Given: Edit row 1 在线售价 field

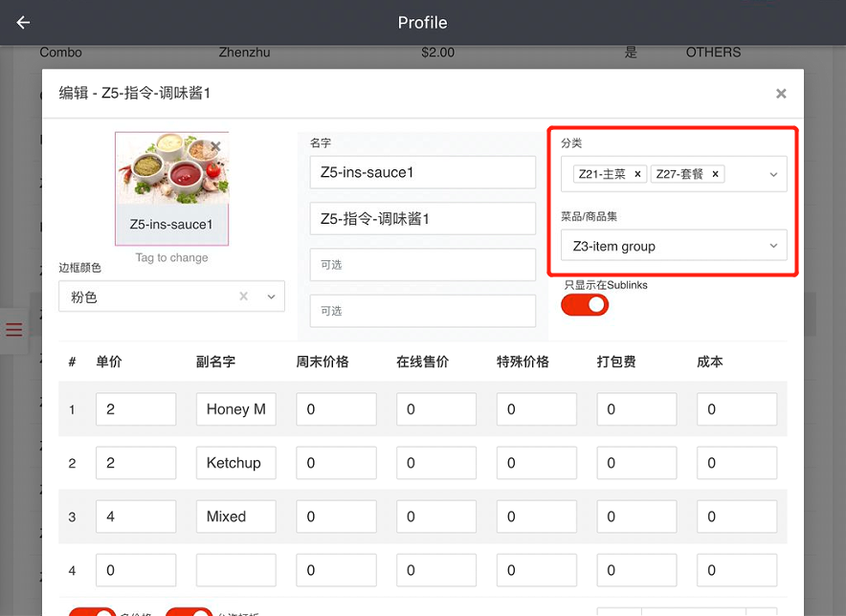Looking at the screenshot, I should [x=436, y=408].
